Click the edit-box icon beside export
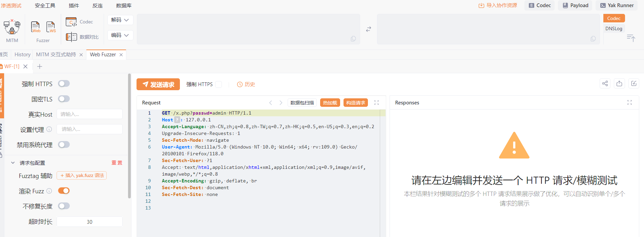The height and width of the screenshot is (237, 644). [634, 83]
